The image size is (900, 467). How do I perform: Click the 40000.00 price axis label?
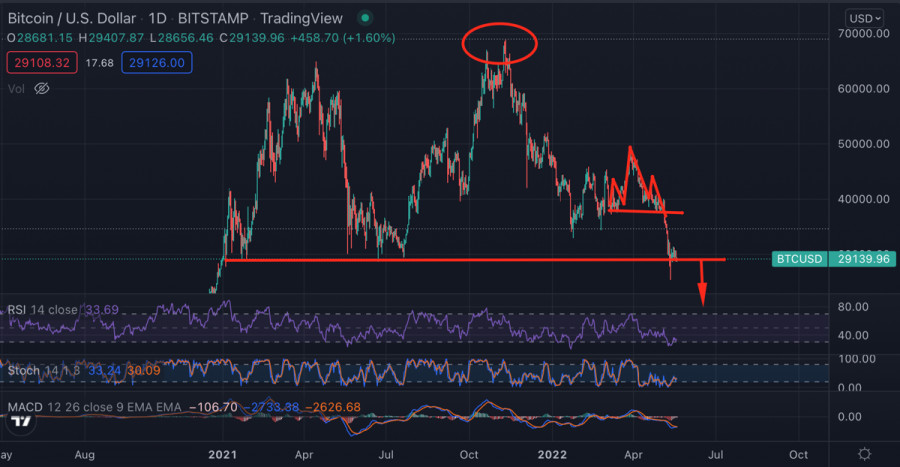click(x=864, y=199)
